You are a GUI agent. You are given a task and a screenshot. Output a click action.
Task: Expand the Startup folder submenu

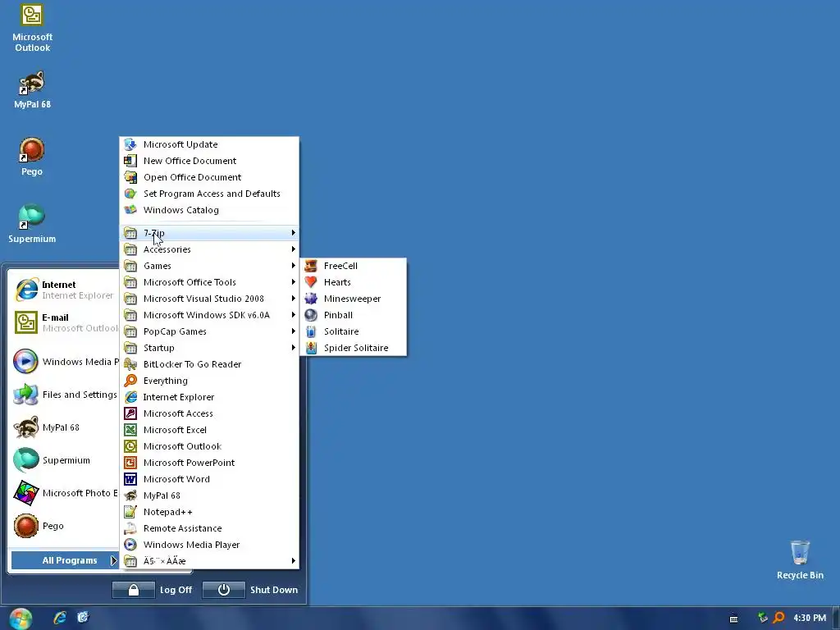(x=209, y=348)
